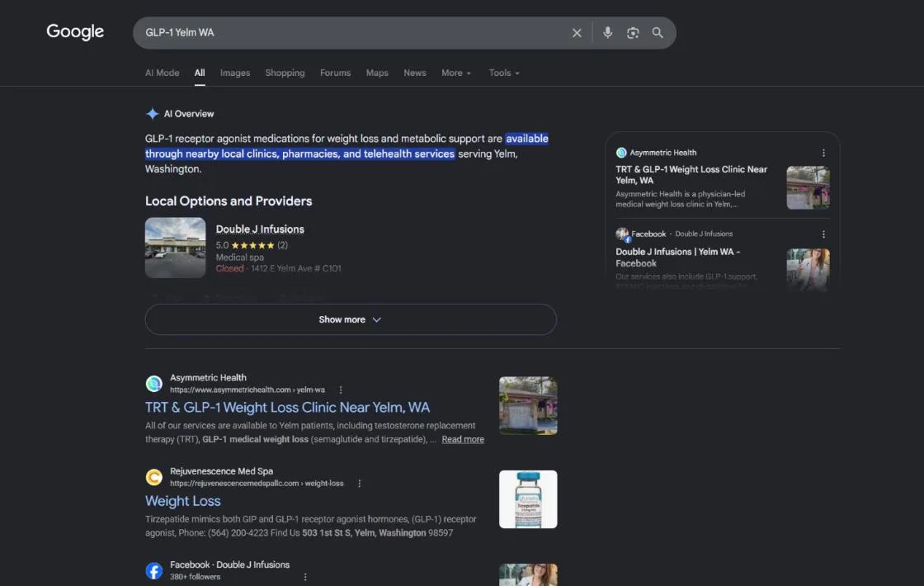Open Double J Infusions business link
This screenshot has width=924, height=586.
pos(260,229)
